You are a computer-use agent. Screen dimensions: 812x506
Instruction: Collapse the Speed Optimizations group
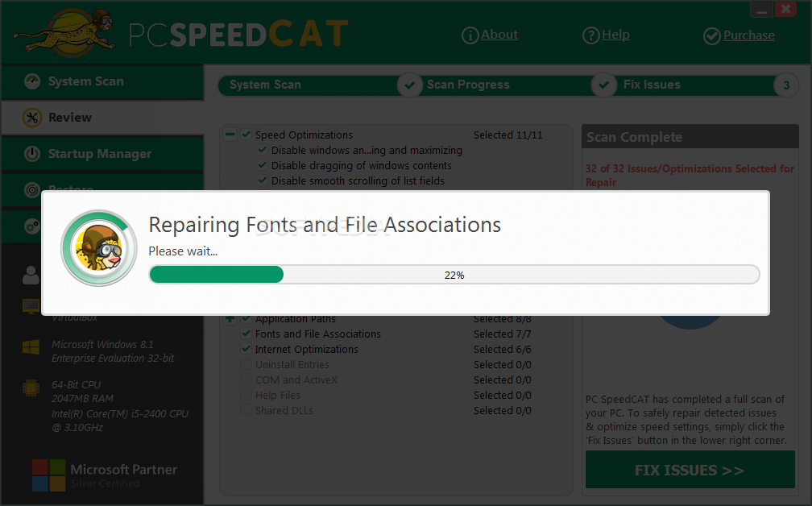[230, 135]
